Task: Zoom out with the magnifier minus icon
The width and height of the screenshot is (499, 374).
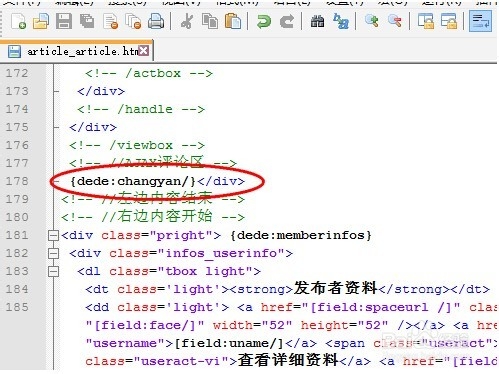Action: pos(395,21)
